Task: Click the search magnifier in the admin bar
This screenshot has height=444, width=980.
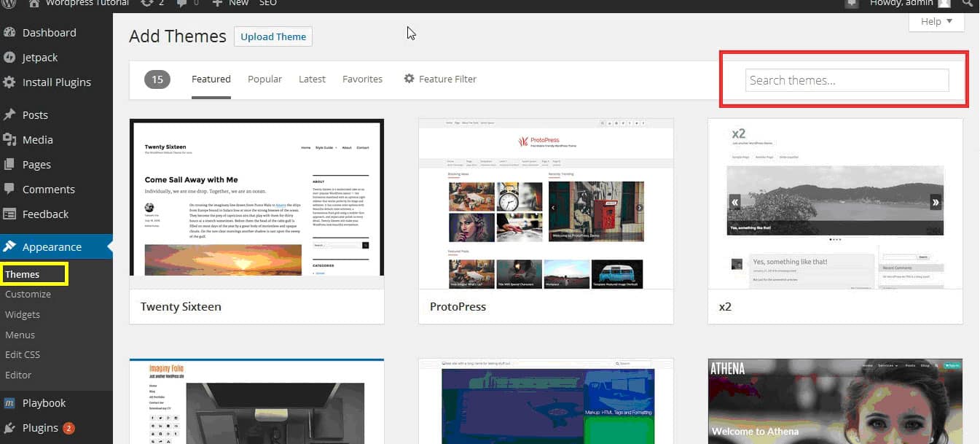Action: pos(968,4)
